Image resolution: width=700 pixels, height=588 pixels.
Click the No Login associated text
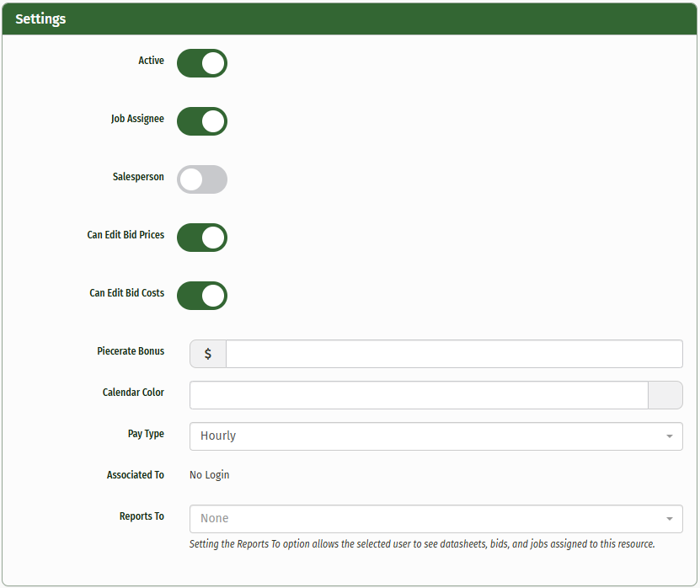click(x=209, y=475)
